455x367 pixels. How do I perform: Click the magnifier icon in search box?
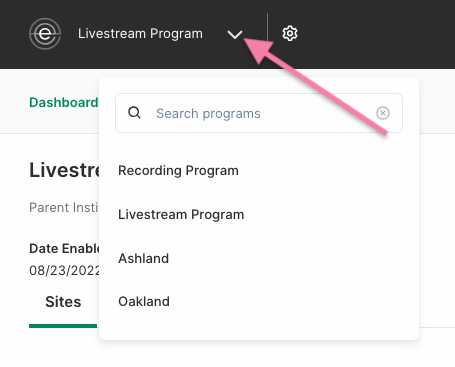click(x=134, y=113)
